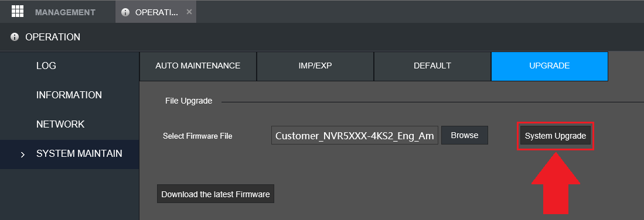Open the main menu grid icon
This screenshot has width=644, height=220.
(x=17, y=12)
